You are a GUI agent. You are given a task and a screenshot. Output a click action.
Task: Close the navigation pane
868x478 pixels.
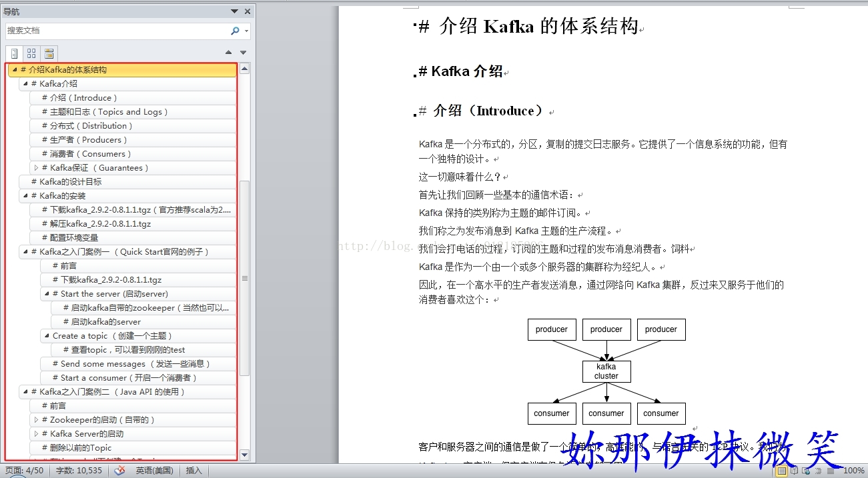coord(248,11)
